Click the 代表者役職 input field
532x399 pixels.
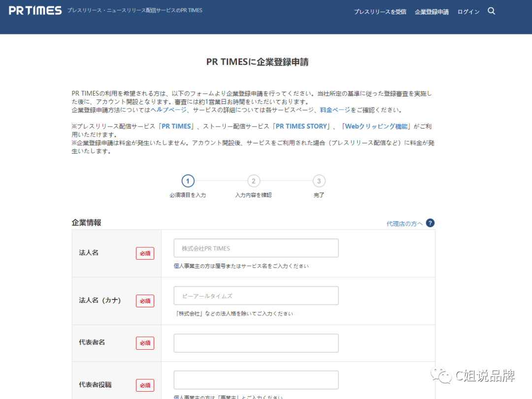256,380
